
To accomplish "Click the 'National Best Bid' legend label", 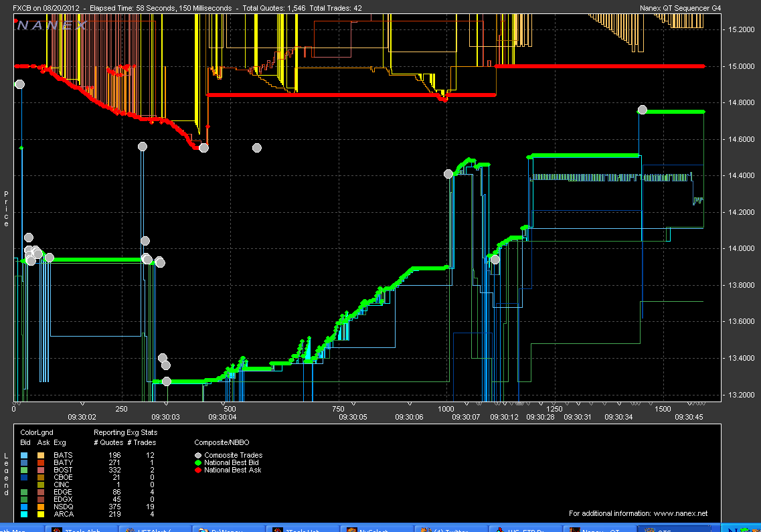I will click(232, 462).
